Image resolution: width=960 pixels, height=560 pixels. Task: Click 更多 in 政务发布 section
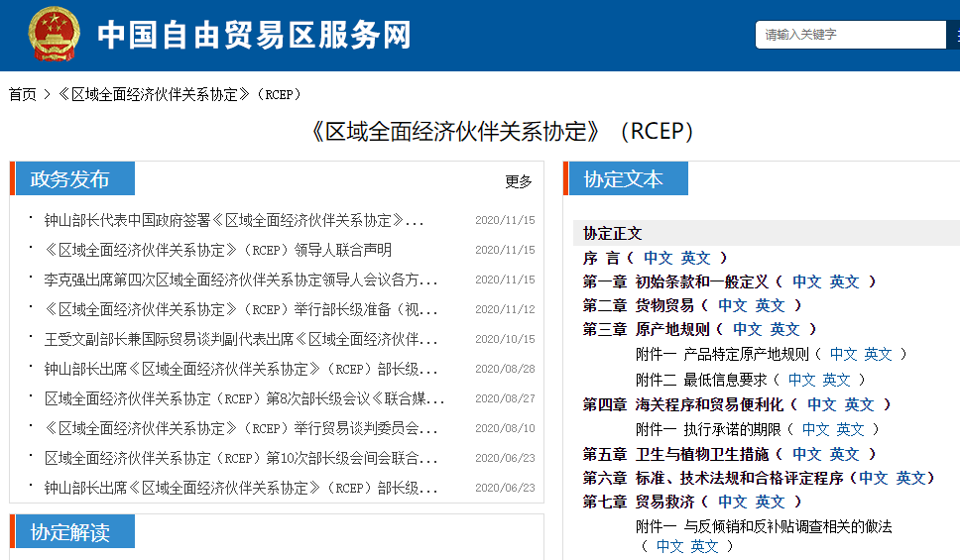tap(518, 181)
